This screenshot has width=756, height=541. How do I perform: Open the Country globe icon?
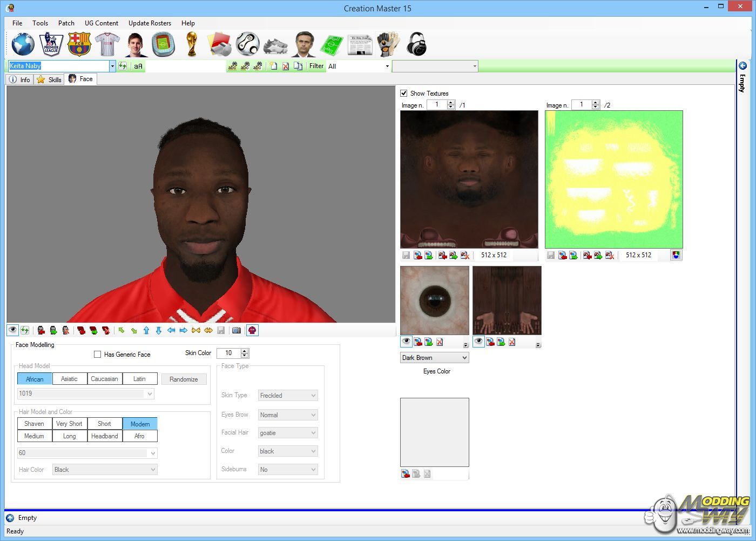[23, 44]
